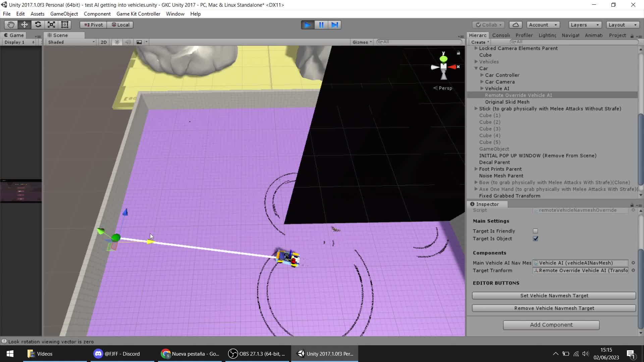644x362 pixels.
Task: Toggle scene lighting sun icon
Action: tap(117, 42)
